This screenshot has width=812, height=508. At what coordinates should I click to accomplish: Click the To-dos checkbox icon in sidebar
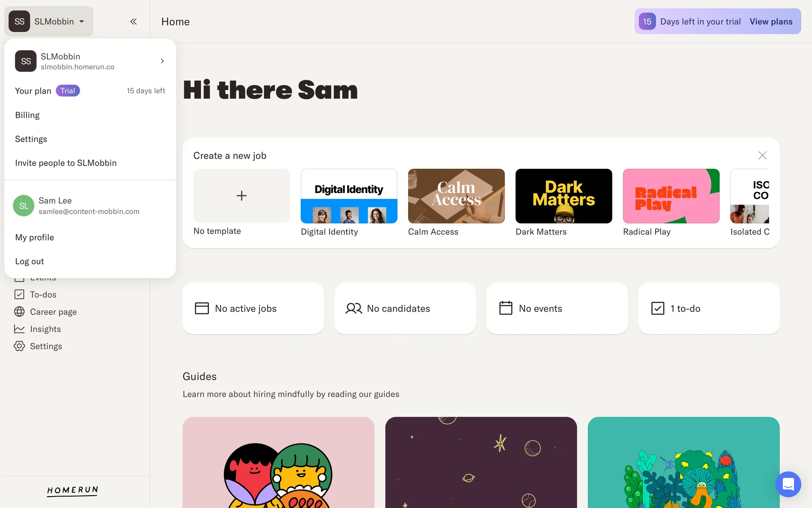(19, 295)
